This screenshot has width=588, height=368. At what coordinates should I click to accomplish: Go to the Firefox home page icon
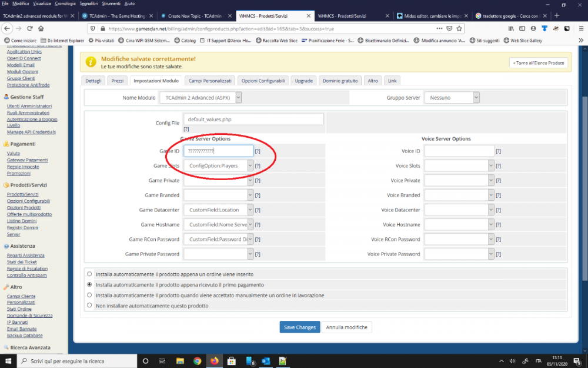(x=41, y=28)
